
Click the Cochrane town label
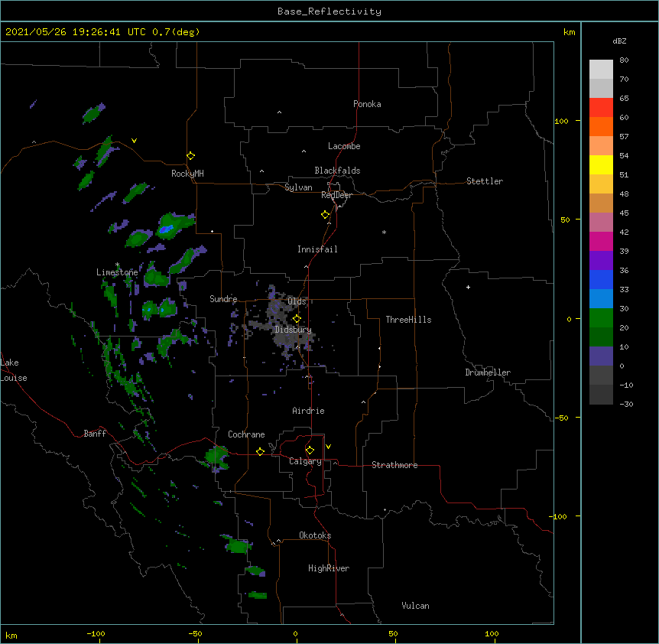(x=246, y=434)
